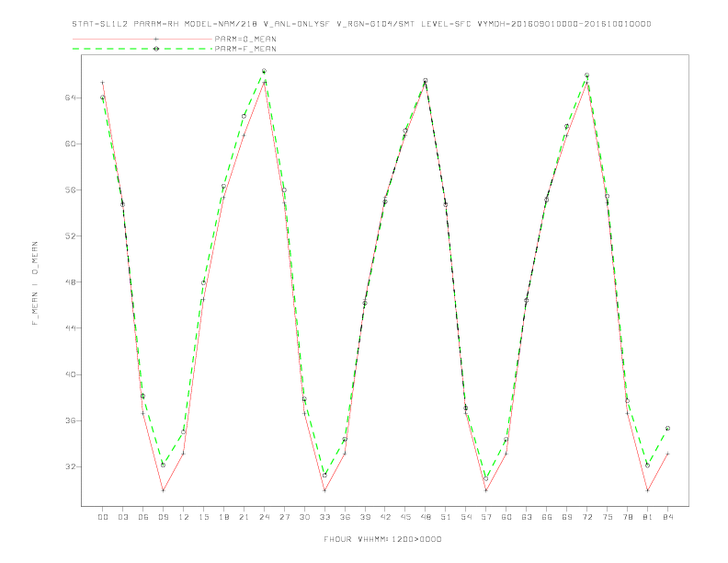Click the O_MEAN plus marker at hour 00
The height and width of the screenshot is (563, 728).
(x=103, y=83)
